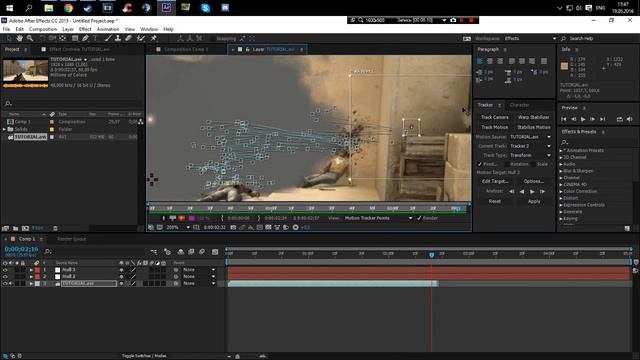Select the Pan Behind anchor tool
Viewport: 640px width, 360px height.
[62, 38]
